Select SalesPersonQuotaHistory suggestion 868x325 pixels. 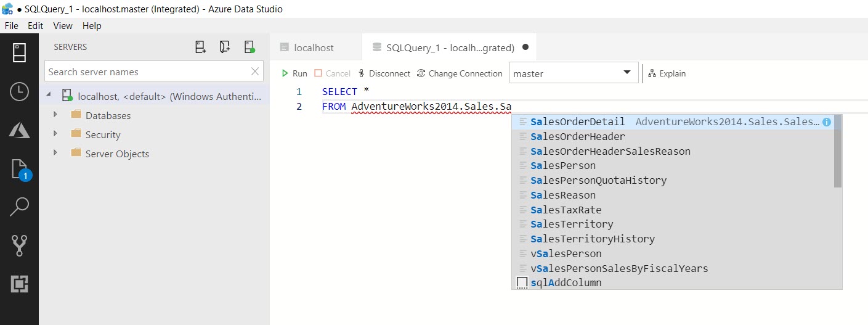point(672,181)
